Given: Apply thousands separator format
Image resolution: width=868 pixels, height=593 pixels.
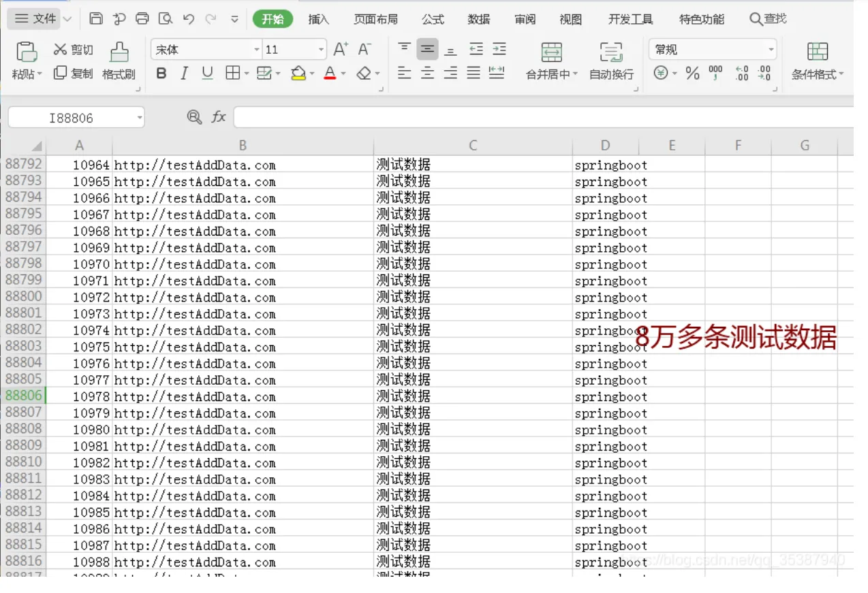Looking at the screenshot, I should pyautogui.click(x=715, y=73).
